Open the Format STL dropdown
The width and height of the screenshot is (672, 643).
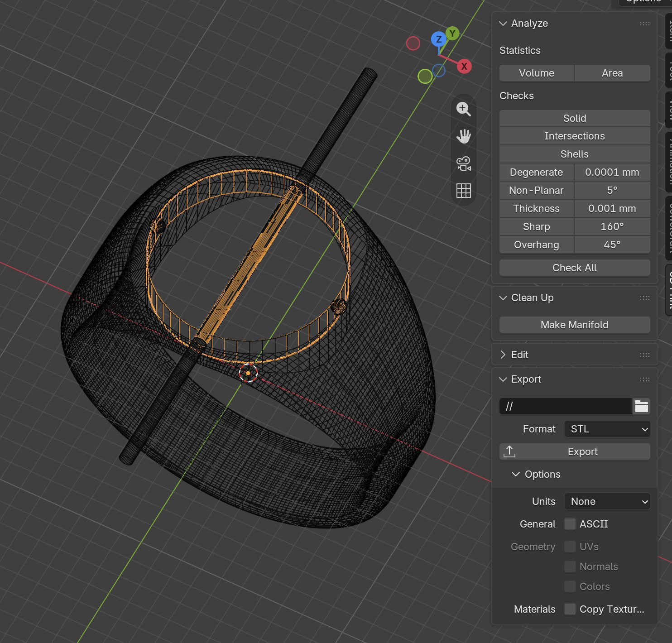pyautogui.click(x=607, y=429)
